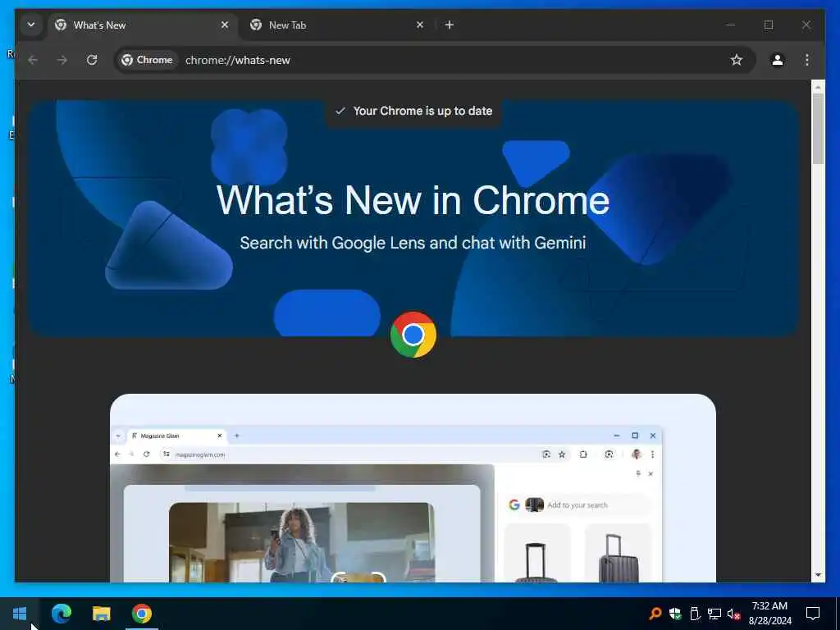Image resolution: width=840 pixels, height=630 pixels.
Task: Reload the current page
Action: coord(92,60)
